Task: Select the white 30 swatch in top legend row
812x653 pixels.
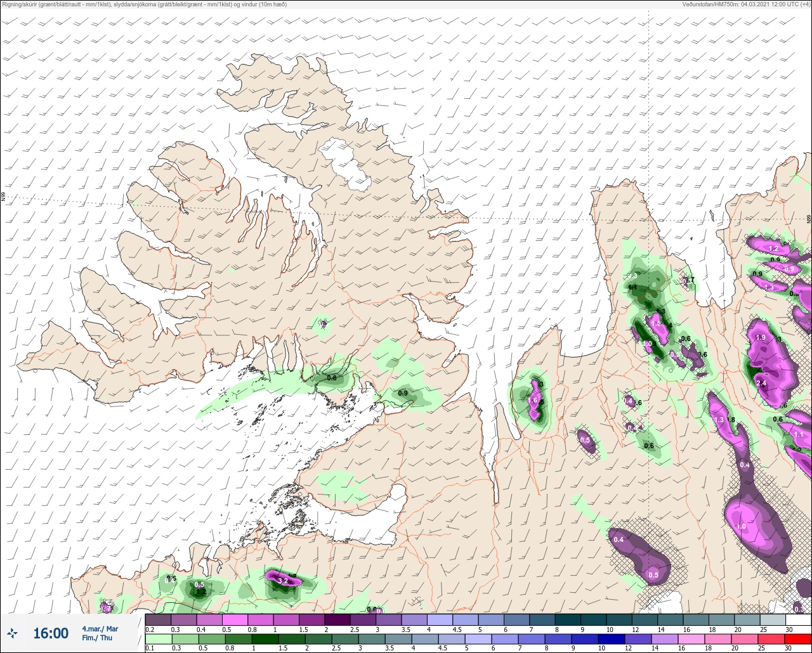Action: (x=799, y=619)
